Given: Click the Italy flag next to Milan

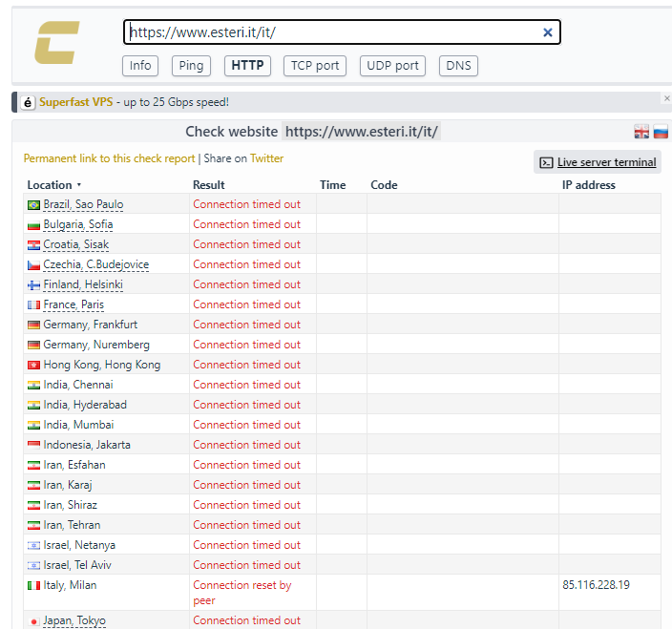Looking at the screenshot, I should click(x=34, y=586).
